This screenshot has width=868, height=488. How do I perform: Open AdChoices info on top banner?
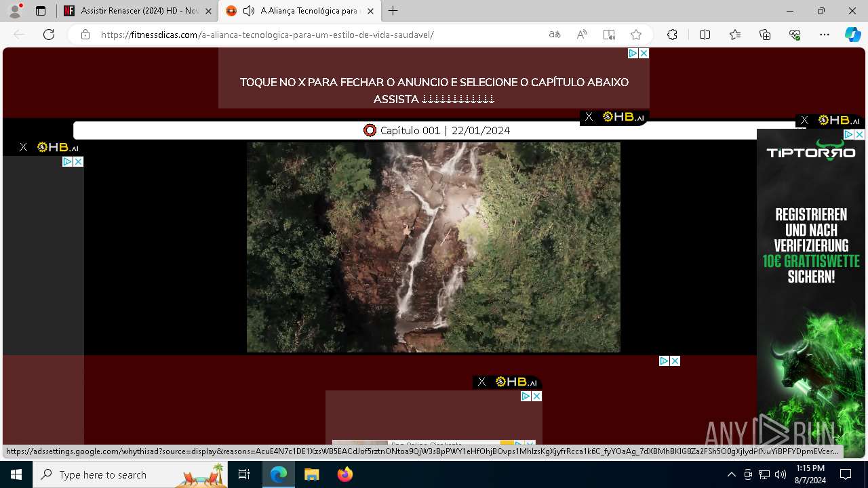[633, 53]
